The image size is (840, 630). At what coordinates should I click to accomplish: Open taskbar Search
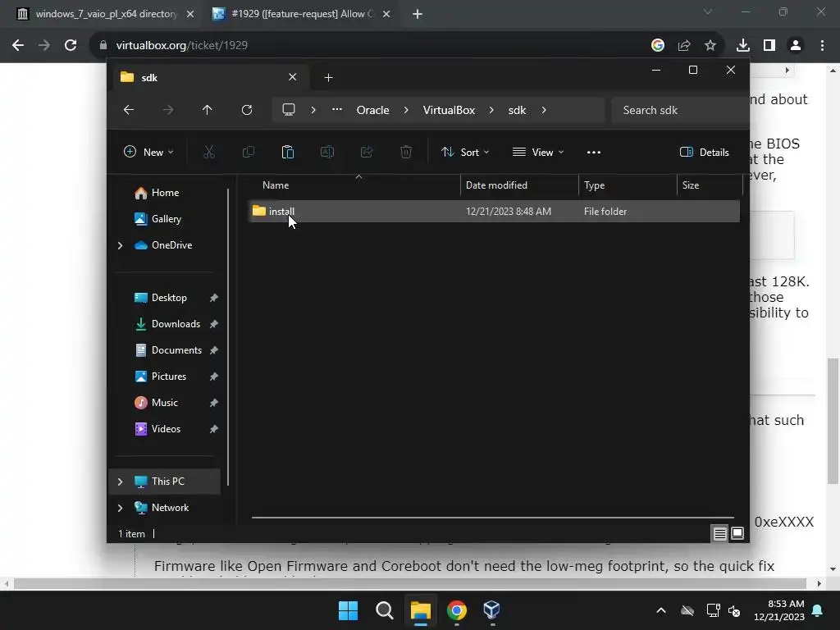click(x=385, y=610)
